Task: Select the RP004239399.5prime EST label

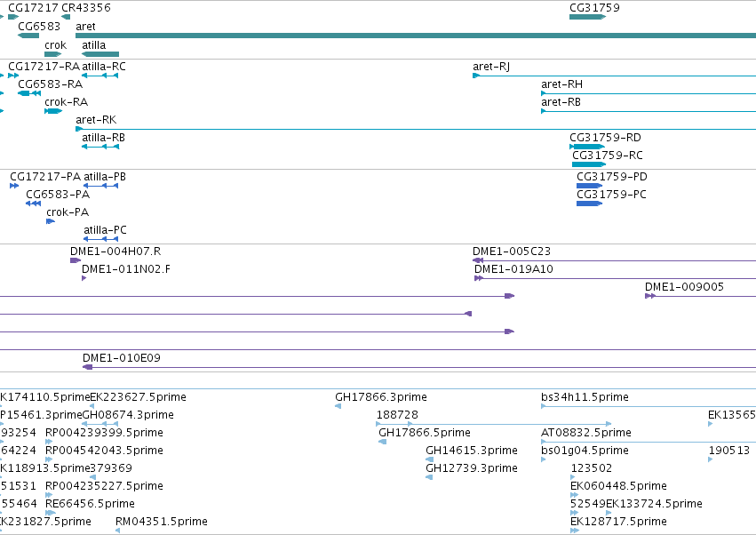Action: coord(104,433)
